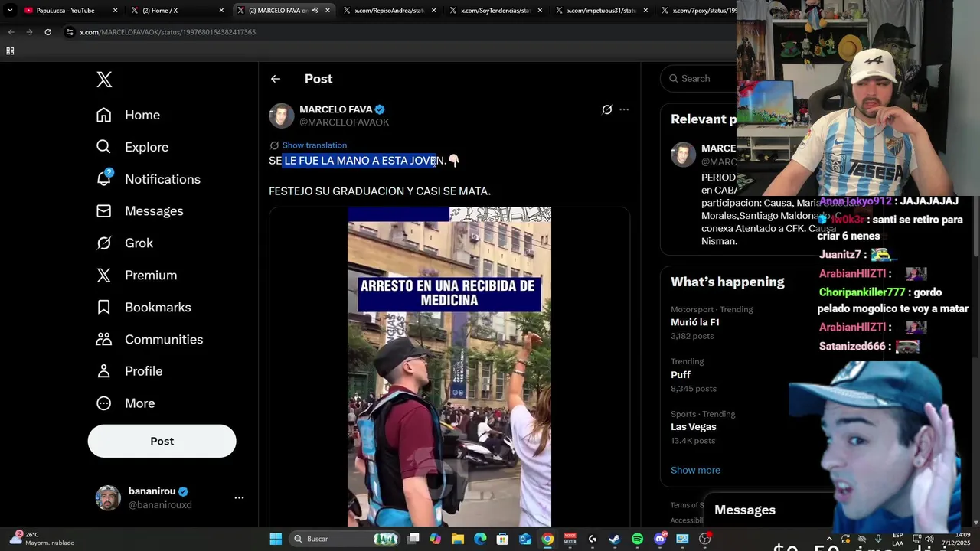Viewport: 980px width, 551px height.
Task: Open the Windows Start menu
Action: tap(276, 539)
